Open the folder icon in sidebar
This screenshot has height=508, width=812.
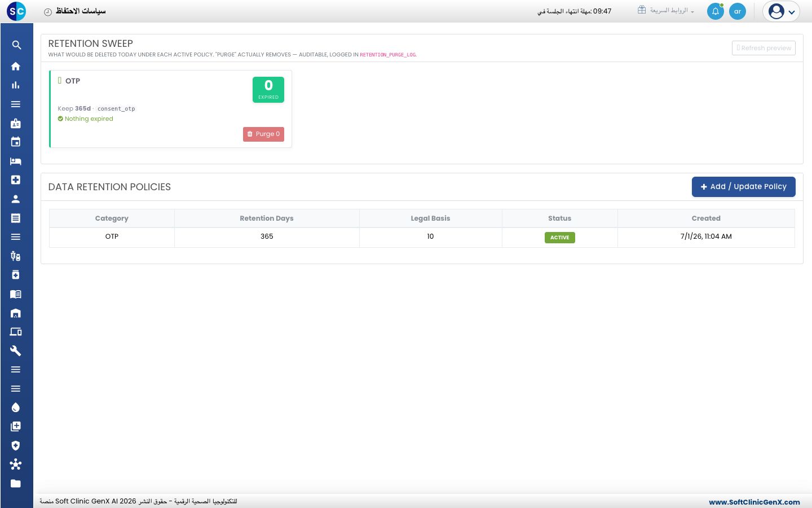[16, 483]
